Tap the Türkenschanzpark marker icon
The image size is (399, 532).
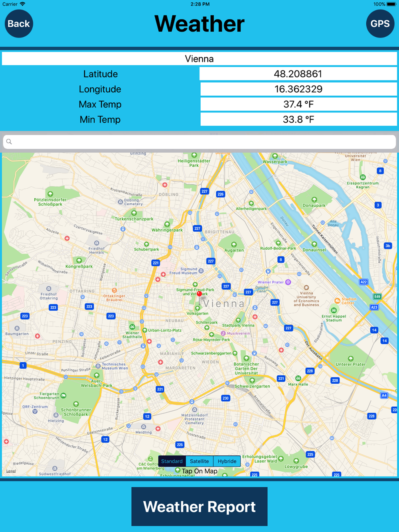134,213
